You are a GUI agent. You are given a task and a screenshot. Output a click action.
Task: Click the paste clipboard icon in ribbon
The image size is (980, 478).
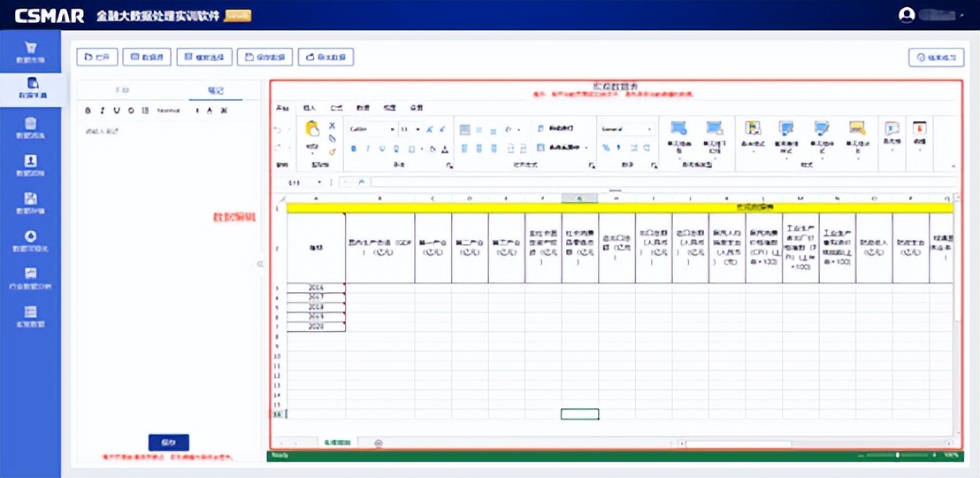311,129
